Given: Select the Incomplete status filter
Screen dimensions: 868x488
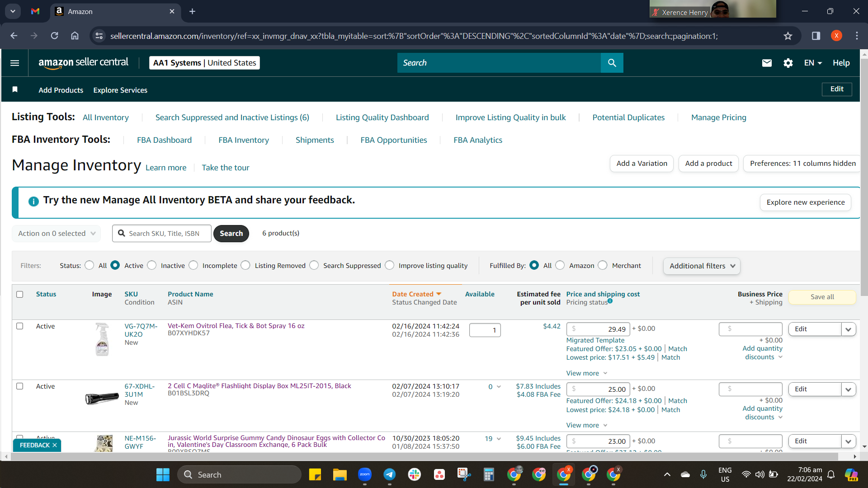Looking at the screenshot, I should click(x=193, y=265).
